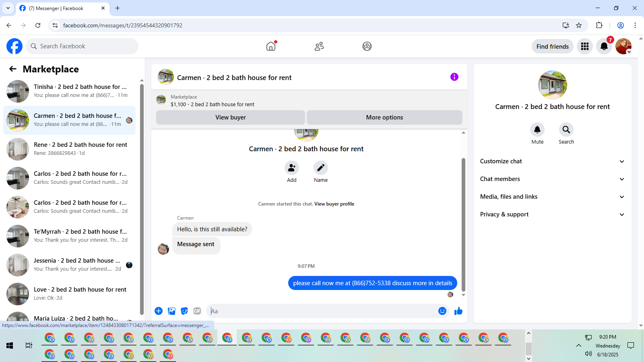Click the taskbar overflow down arrow
This screenshot has height=362, width=644.
pos(528,358)
